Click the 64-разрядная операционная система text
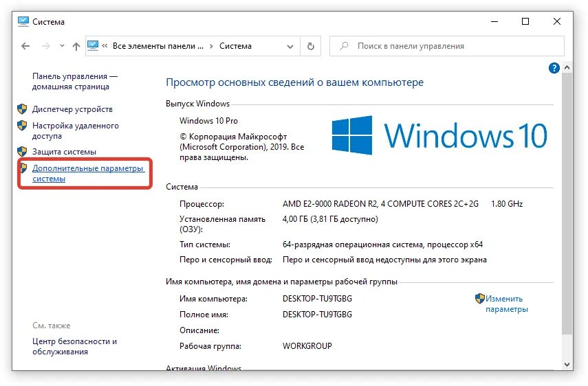 (x=382, y=245)
